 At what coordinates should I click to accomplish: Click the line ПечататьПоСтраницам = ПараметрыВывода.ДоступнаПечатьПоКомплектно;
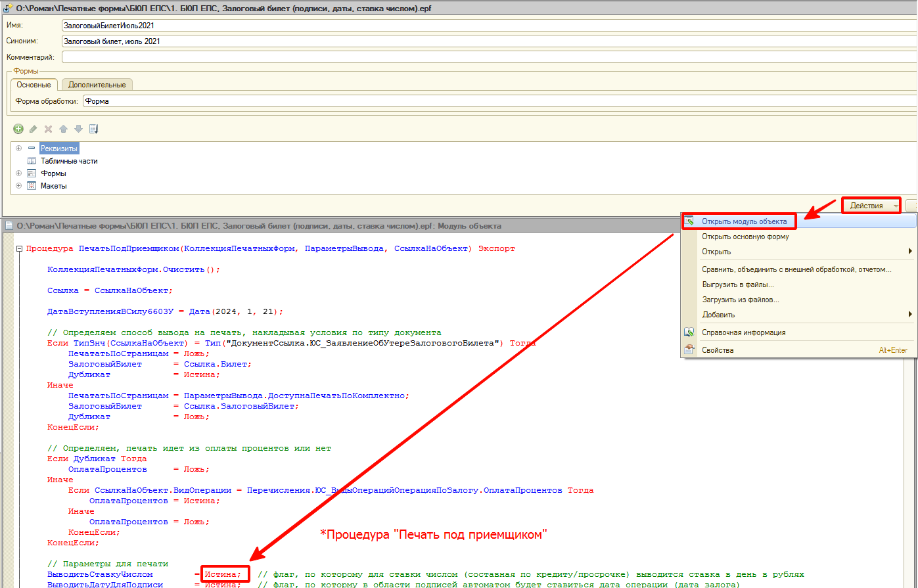pos(239,396)
